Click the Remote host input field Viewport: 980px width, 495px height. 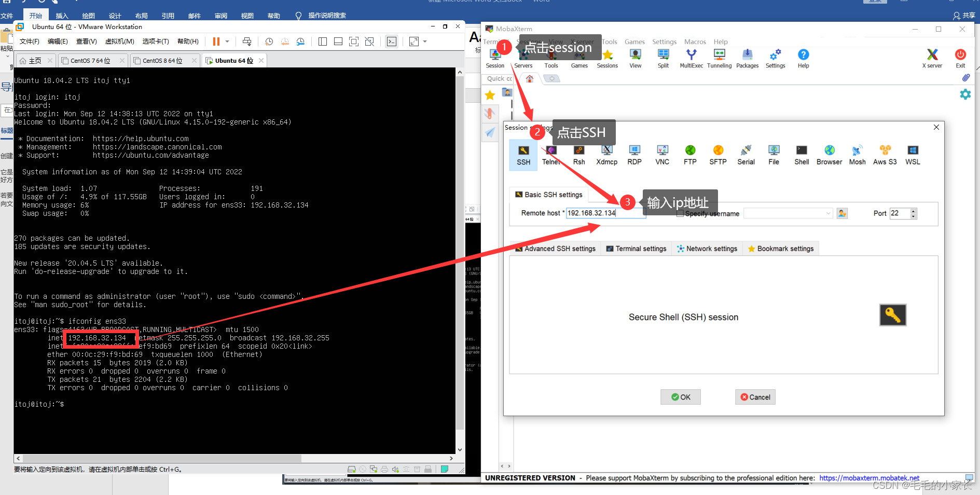[605, 213]
